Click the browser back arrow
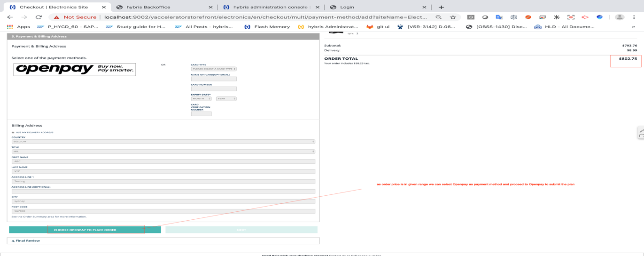The width and height of the screenshot is (644, 256). pyautogui.click(x=10, y=17)
